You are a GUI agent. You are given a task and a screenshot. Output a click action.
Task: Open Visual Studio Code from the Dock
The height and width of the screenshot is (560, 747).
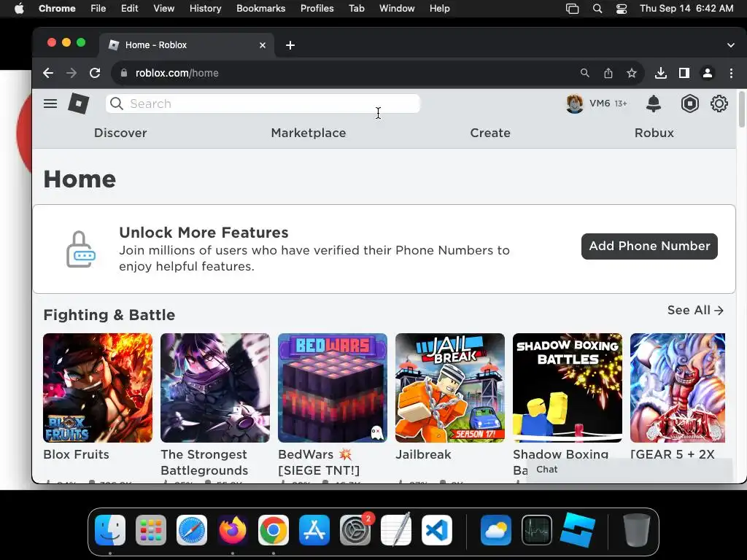coord(437,530)
